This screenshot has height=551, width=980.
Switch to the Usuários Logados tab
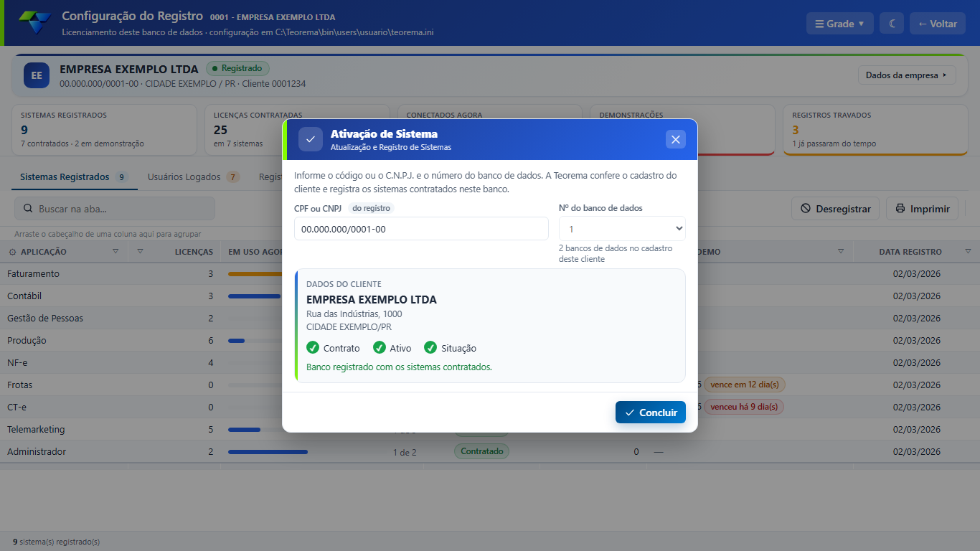[194, 177]
